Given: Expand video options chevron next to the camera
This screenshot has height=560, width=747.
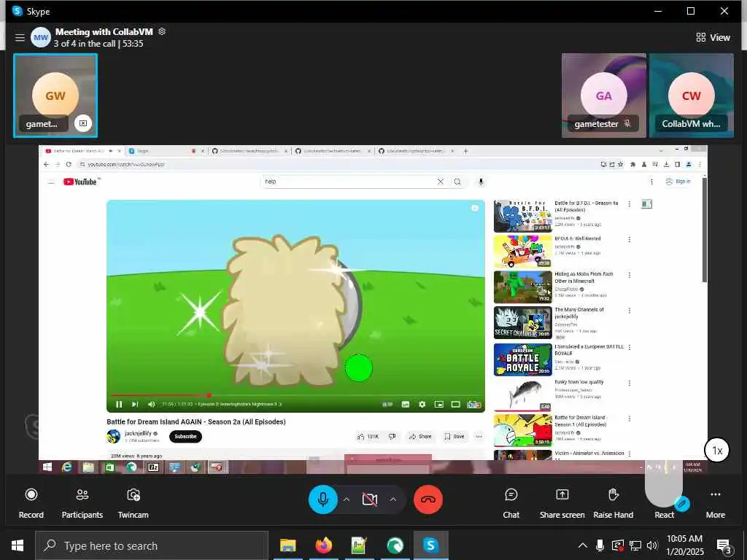Looking at the screenshot, I should (393, 499).
